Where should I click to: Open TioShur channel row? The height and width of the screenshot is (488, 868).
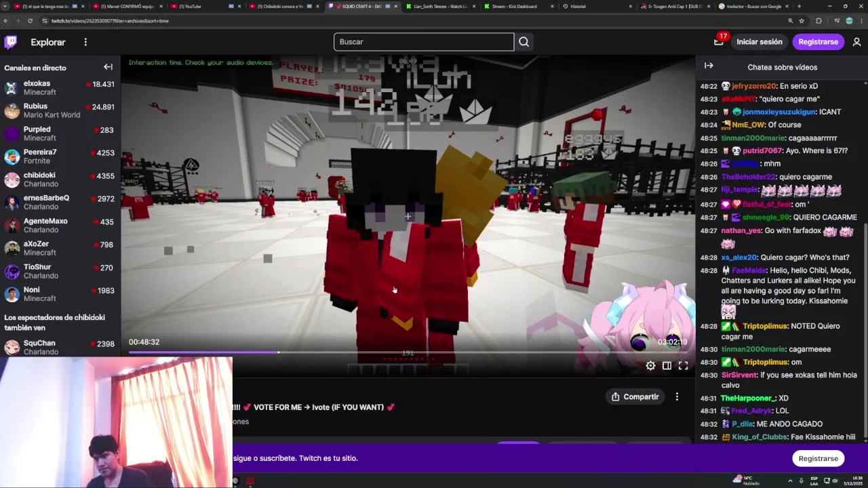coord(60,271)
